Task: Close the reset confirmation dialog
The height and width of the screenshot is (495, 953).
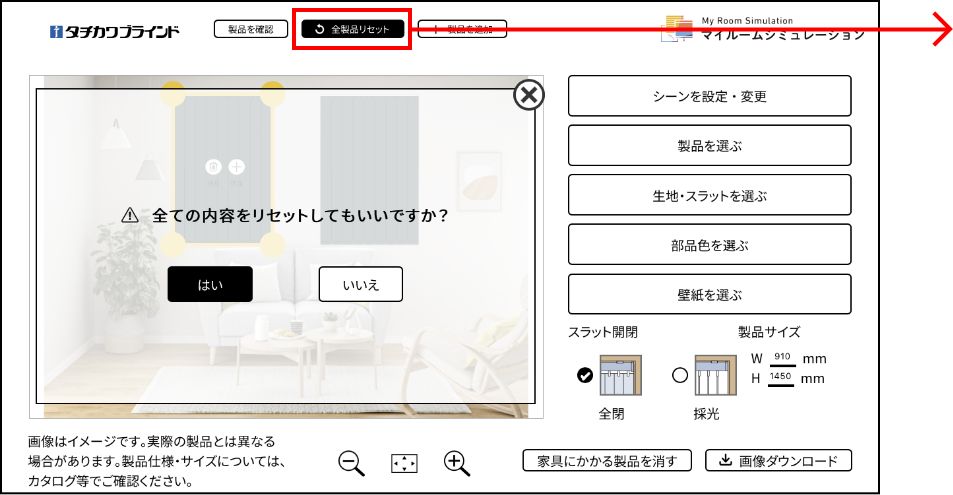Action: (529, 95)
